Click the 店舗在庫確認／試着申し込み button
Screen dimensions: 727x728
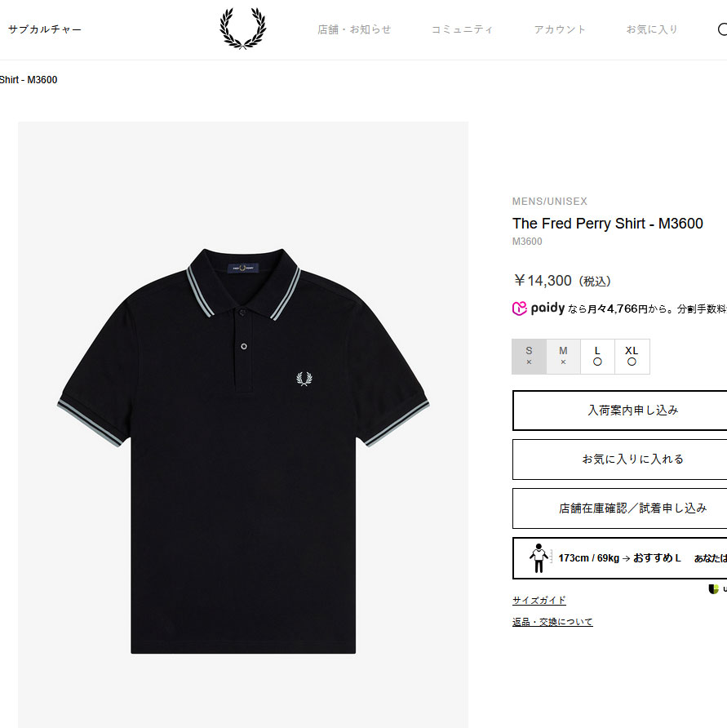point(620,508)
